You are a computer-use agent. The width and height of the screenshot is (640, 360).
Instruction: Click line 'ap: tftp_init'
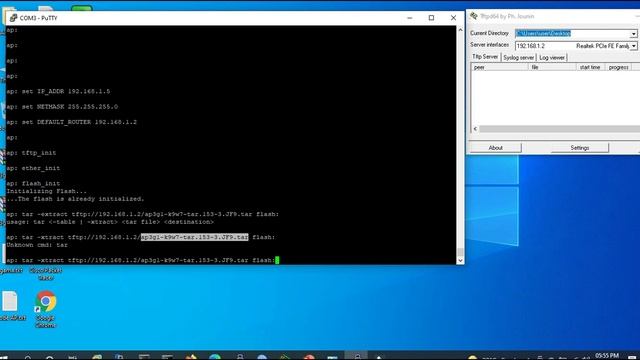[31, 153]
